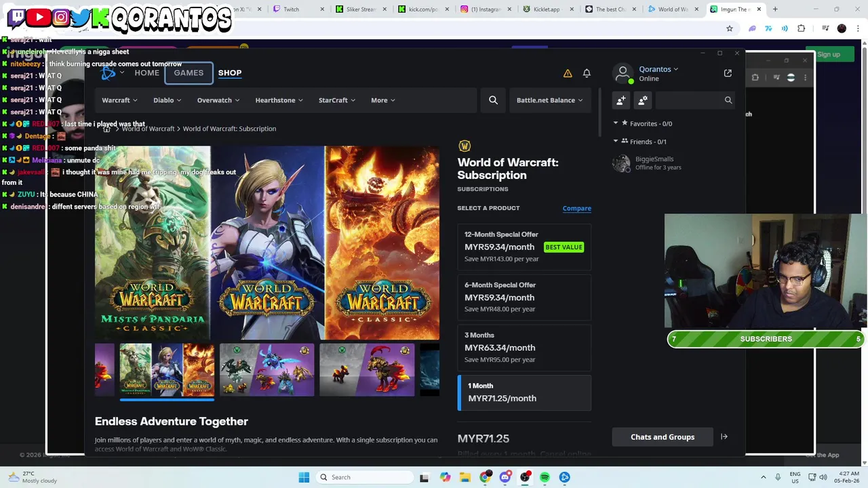Open the Hearthstone dropdown menu

pyautogui.click(x=279, y=100)
